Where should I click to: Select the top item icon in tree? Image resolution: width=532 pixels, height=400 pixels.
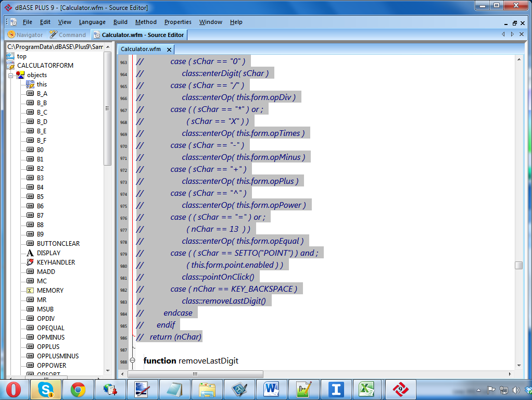pos(10,56)
